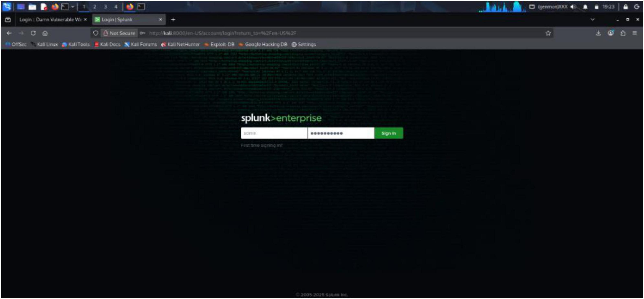The width and height of the screenshot is (644, 299).
Task: Open the Settings bookmark
Action: tap(304, 44)
